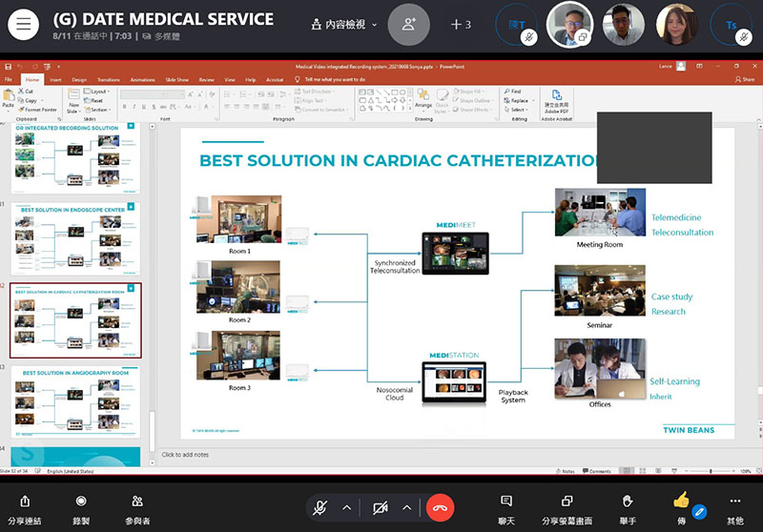Open the chat panel

pos(506,501)
